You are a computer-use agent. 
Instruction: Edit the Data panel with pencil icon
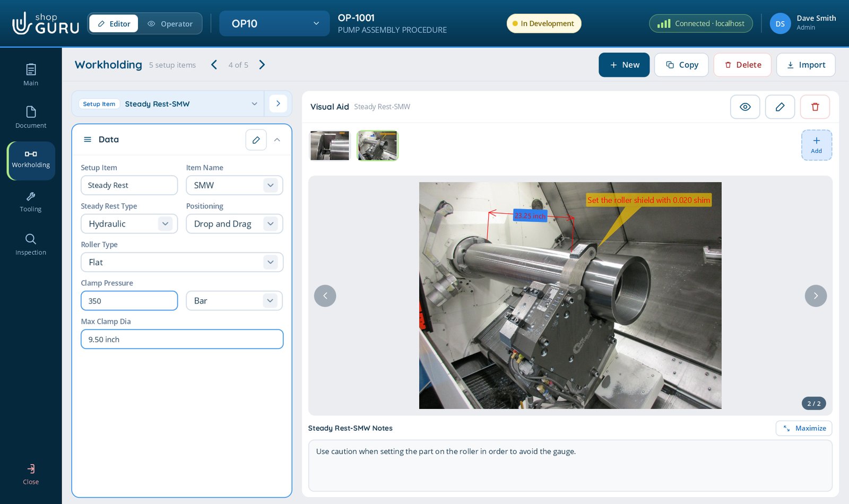click(256, 140)
